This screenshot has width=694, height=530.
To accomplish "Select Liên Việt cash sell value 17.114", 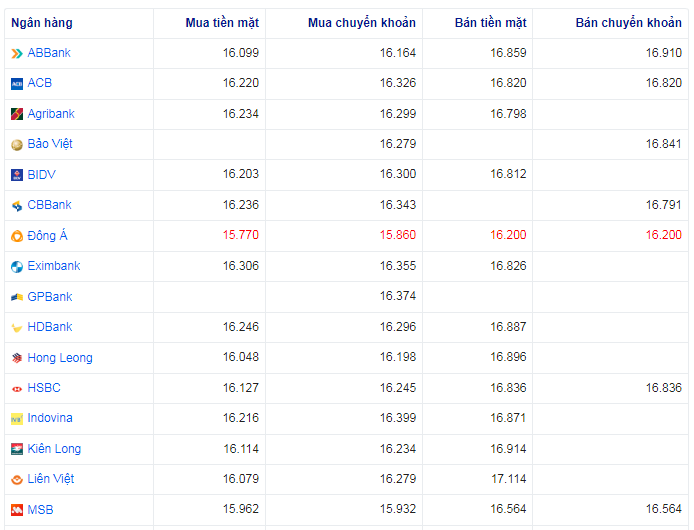I will click(x=509, y=479).
